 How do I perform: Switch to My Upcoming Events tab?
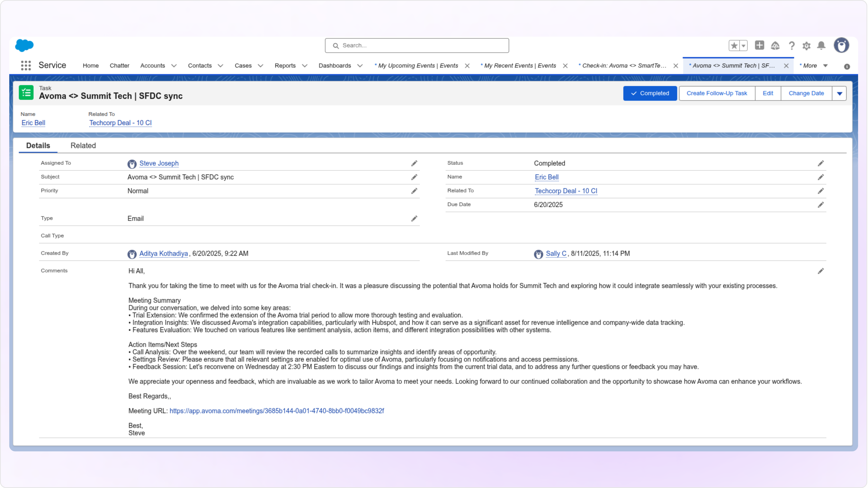click(x=416, y=66)
